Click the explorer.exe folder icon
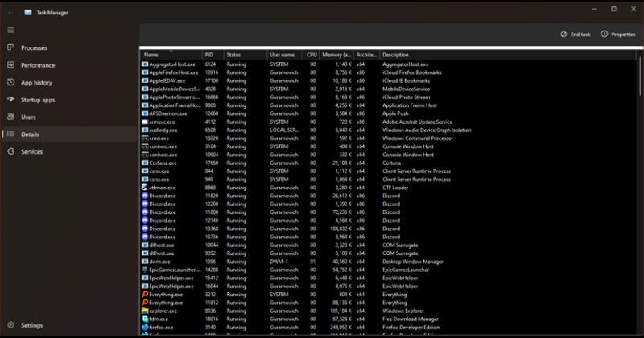The image size is (644, 338). [x=145, y=311]
